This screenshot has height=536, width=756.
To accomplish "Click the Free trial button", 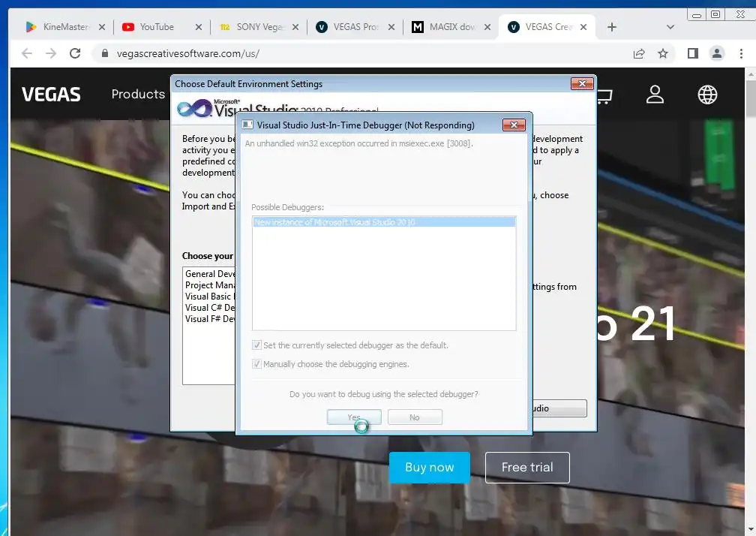I will (x=527, y=468).
